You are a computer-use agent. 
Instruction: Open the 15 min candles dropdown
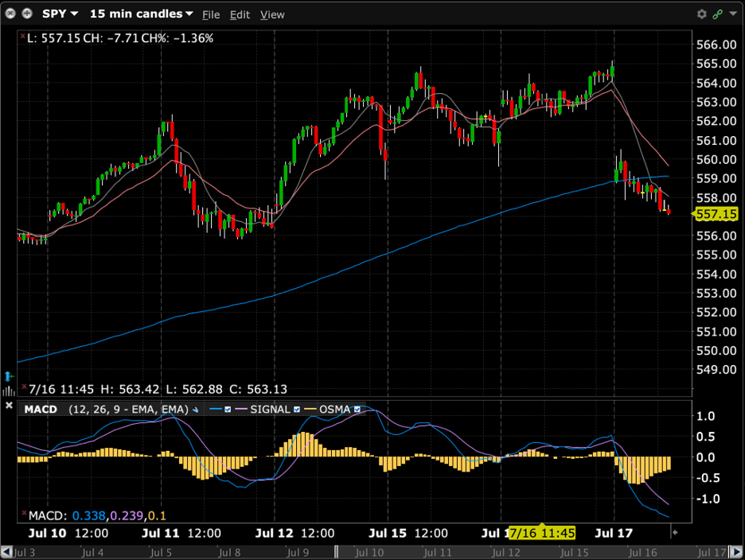(x=141, y=14)
